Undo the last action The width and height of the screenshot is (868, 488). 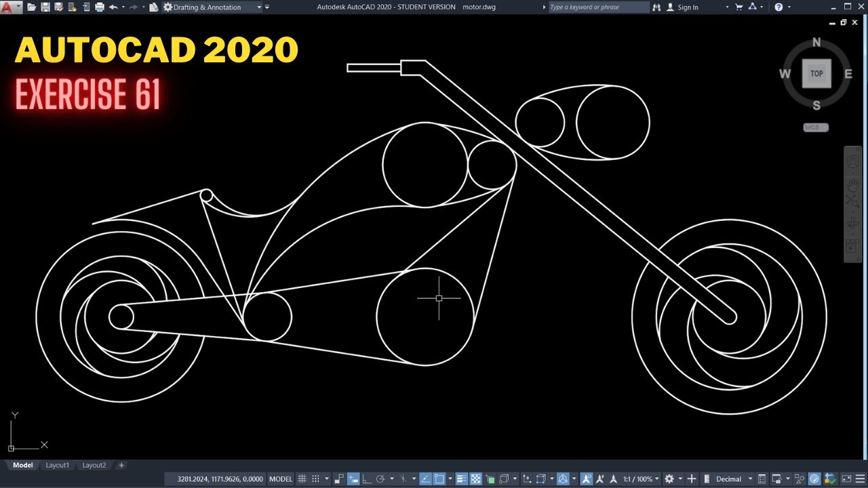(113, 7)
